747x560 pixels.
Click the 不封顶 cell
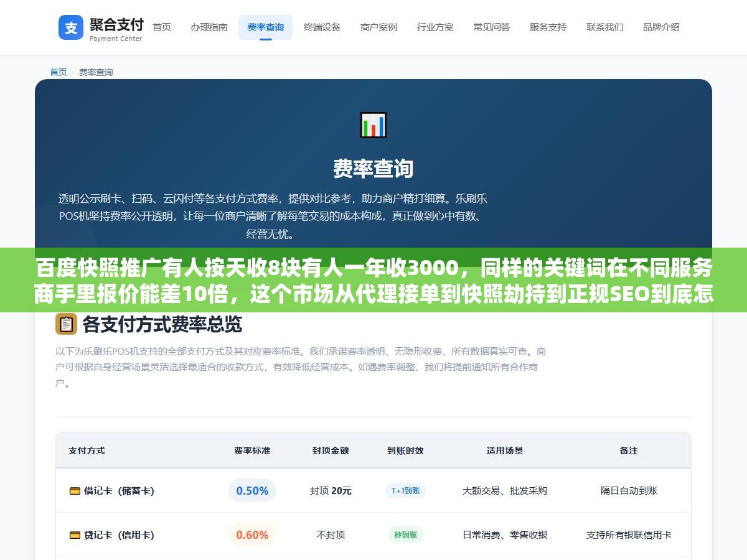point(331,535)
